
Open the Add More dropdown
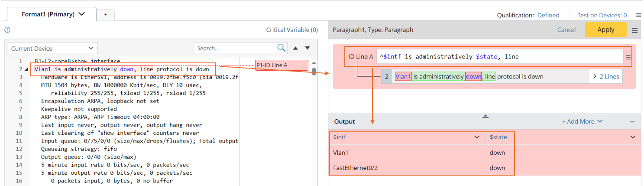582,121
